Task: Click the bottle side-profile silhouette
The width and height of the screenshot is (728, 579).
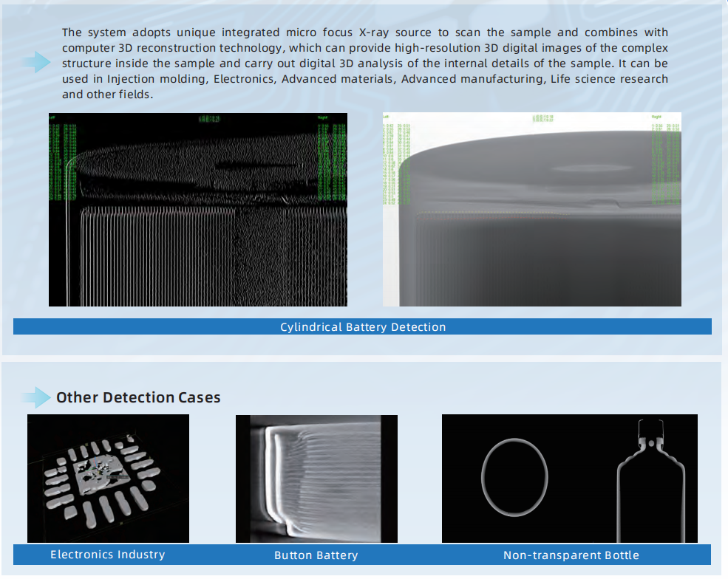Action: click(x=652, y=480)
